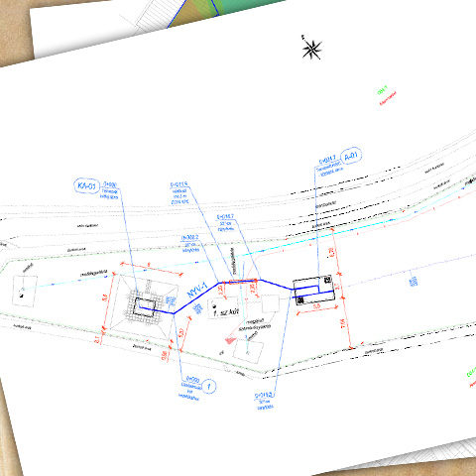Click the red 5.37 dimension text
The width and height of the screenshot is (476, 476).
(x=181, y=332)
